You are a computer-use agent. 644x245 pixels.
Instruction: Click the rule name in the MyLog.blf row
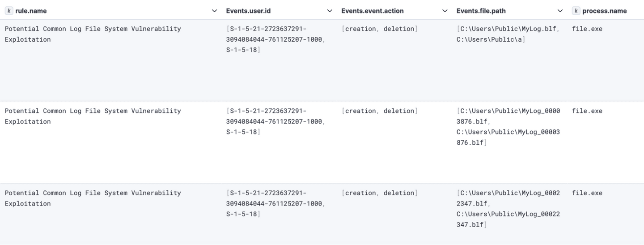pos(93,34)
